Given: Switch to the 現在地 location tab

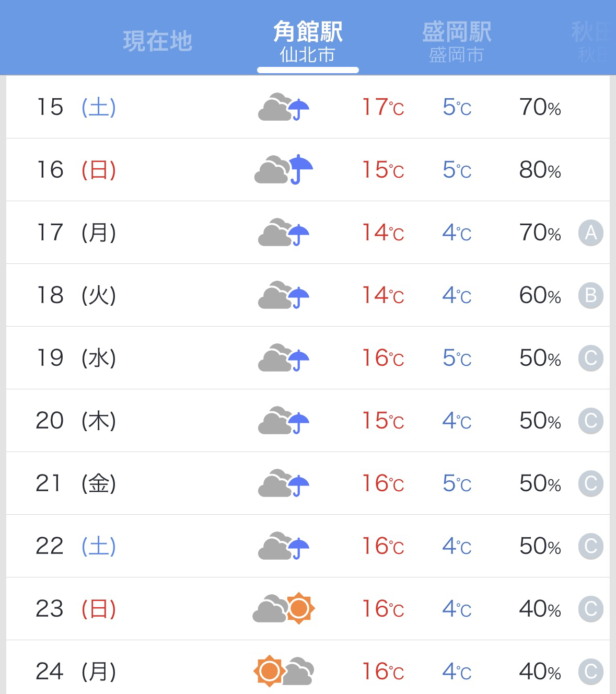Looking at the screenshot, I should point(158,41).
